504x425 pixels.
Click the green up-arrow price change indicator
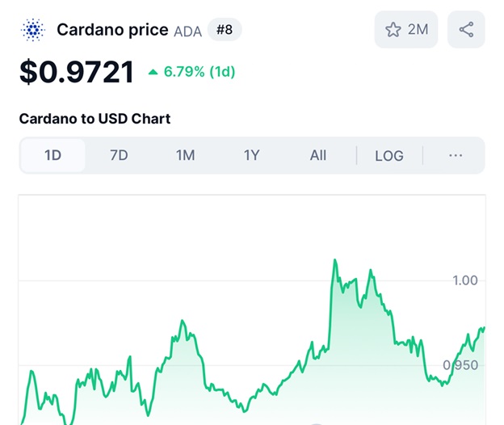(x=153, y=72)
